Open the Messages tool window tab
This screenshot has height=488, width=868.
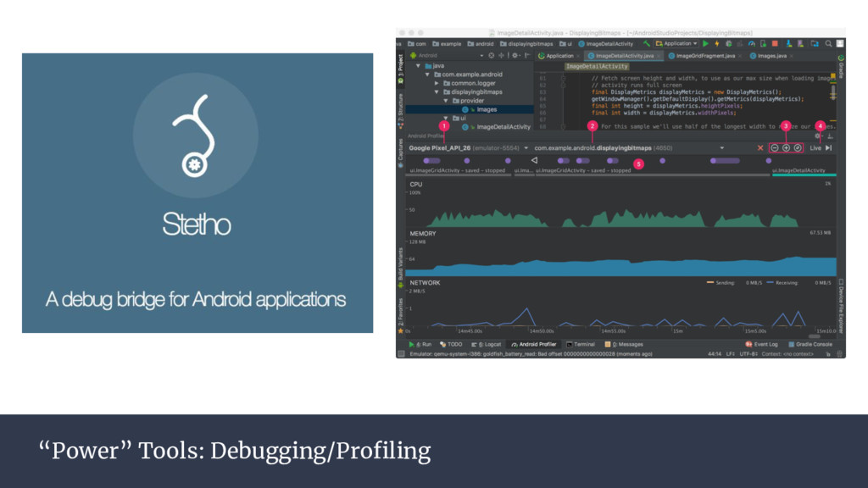click(624, 344)
